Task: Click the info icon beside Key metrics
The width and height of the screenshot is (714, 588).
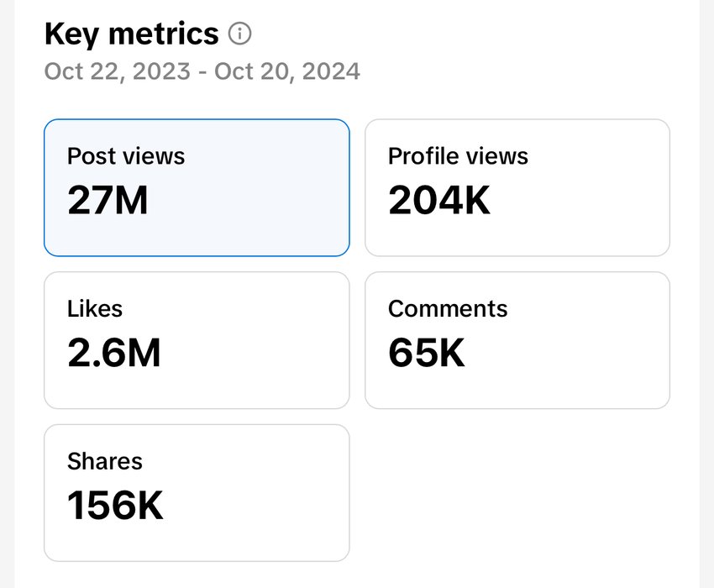Action: [240, 34]
